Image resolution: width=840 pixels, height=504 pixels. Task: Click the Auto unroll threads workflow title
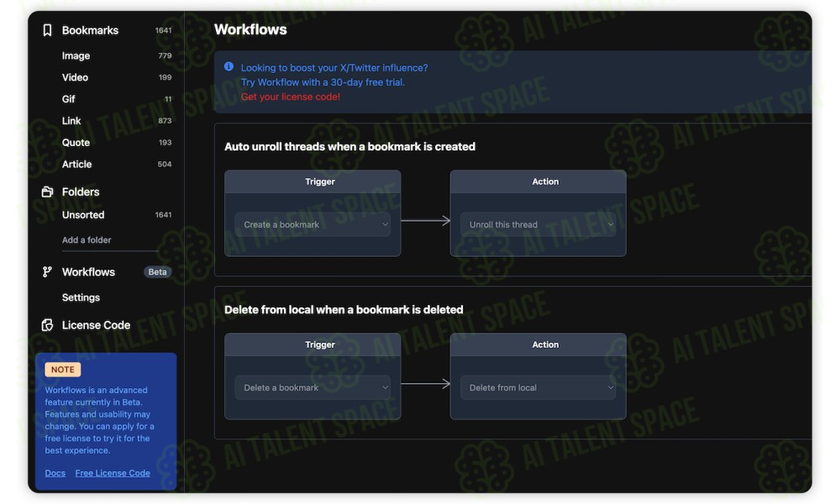coord(349,147)
